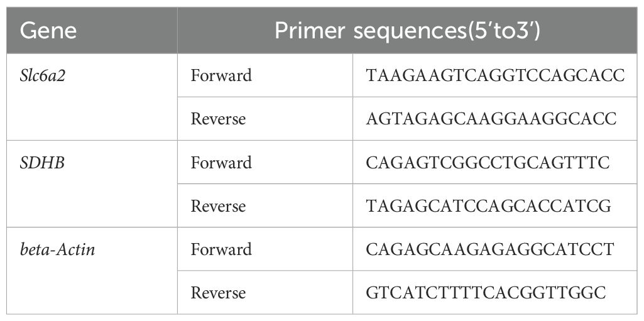Click the Reverse label for SDHB
Image resolution: width=644 pixels, height=321 pixels.
(218, 206)
